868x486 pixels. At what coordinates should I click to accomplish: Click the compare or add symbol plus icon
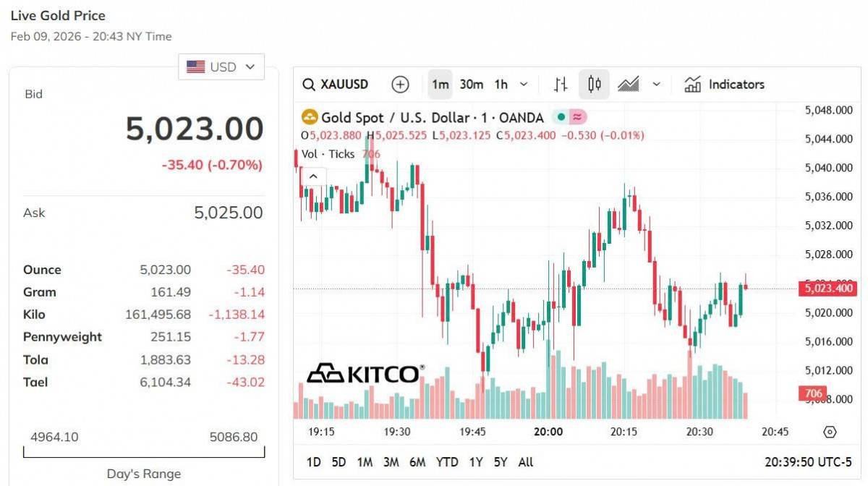point(400,85)
